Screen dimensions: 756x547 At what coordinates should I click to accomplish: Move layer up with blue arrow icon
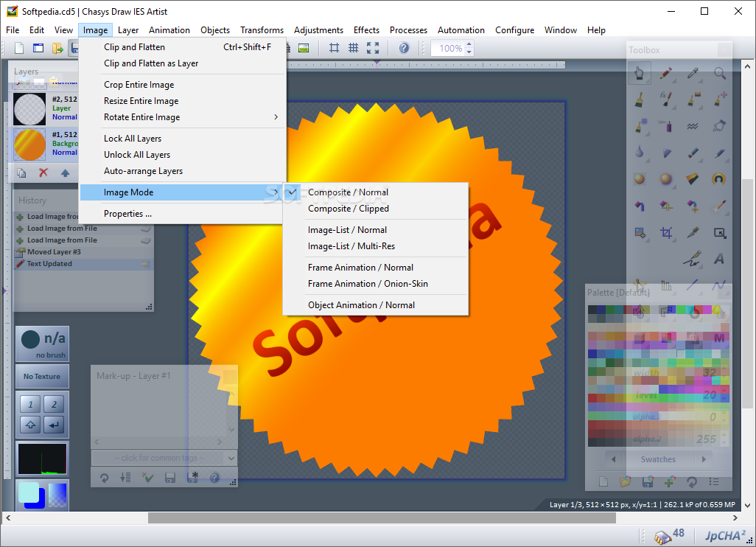[x=65, y=173]
